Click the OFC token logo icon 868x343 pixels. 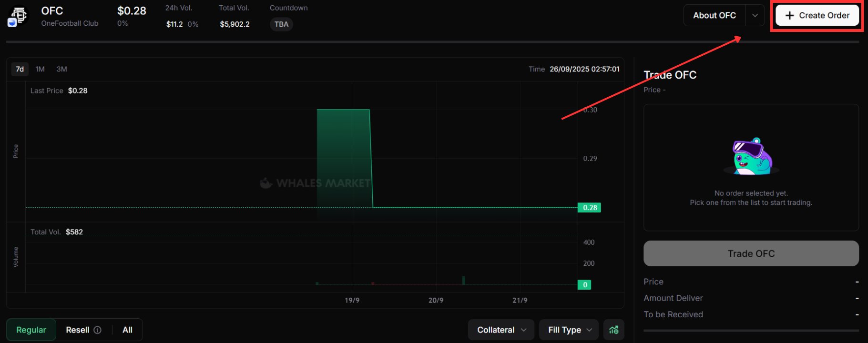(x=18, y=16)
